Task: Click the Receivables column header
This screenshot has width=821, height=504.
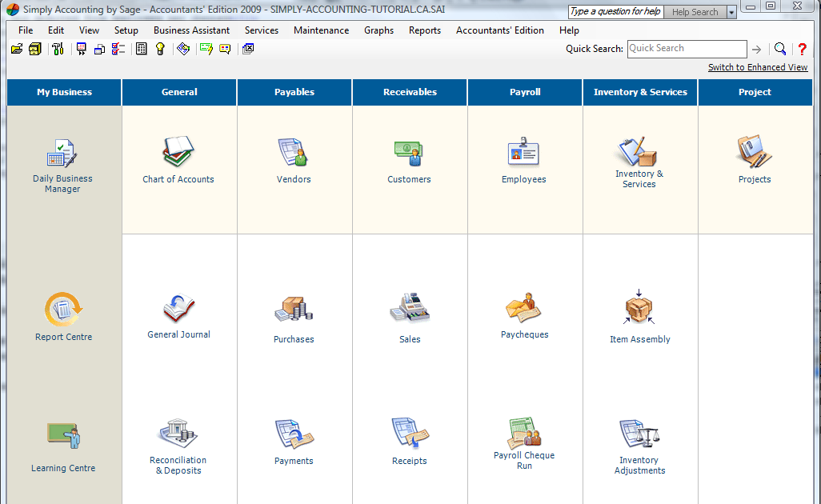Action: pyautogui.click(x=410, y=92)
